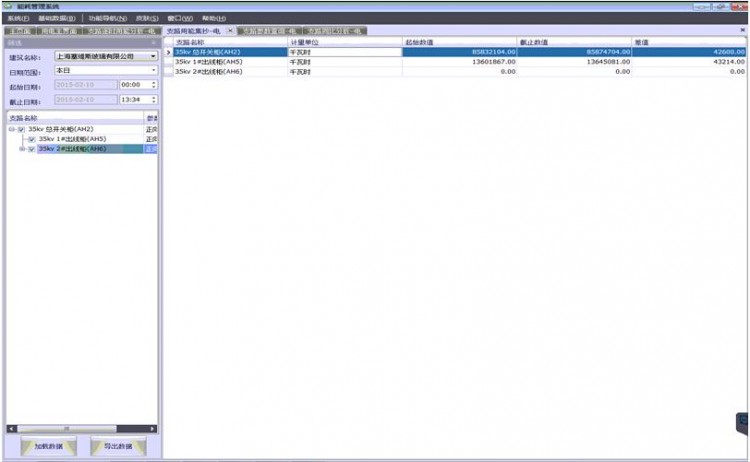Expand the 35kv 2#出线柜(AH6) tree node
Screen dimensions: 750x462
point(22,149)
